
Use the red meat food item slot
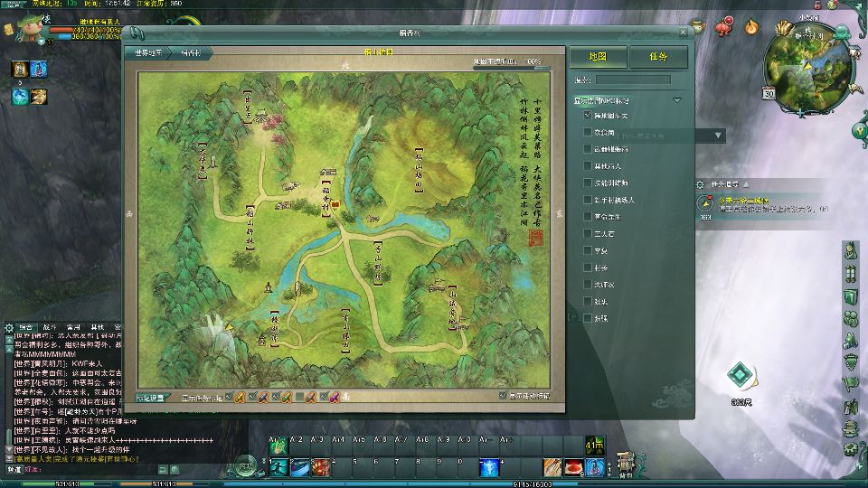coord(573,467)
